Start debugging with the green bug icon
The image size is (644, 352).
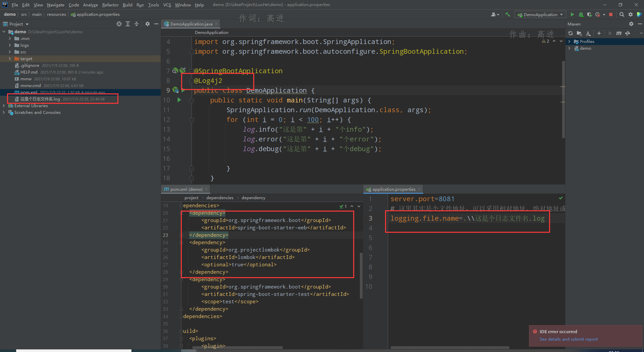581,14
